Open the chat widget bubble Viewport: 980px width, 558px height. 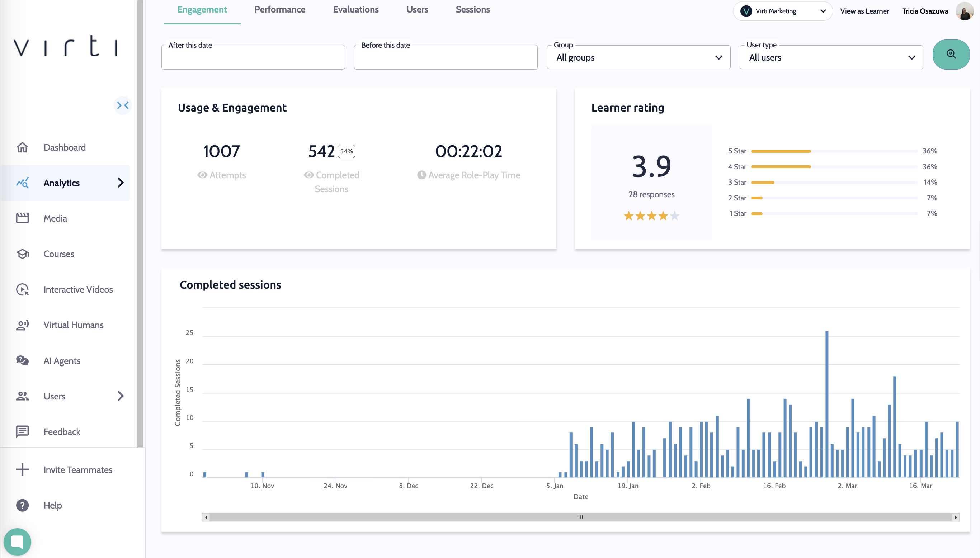point(17,542)
